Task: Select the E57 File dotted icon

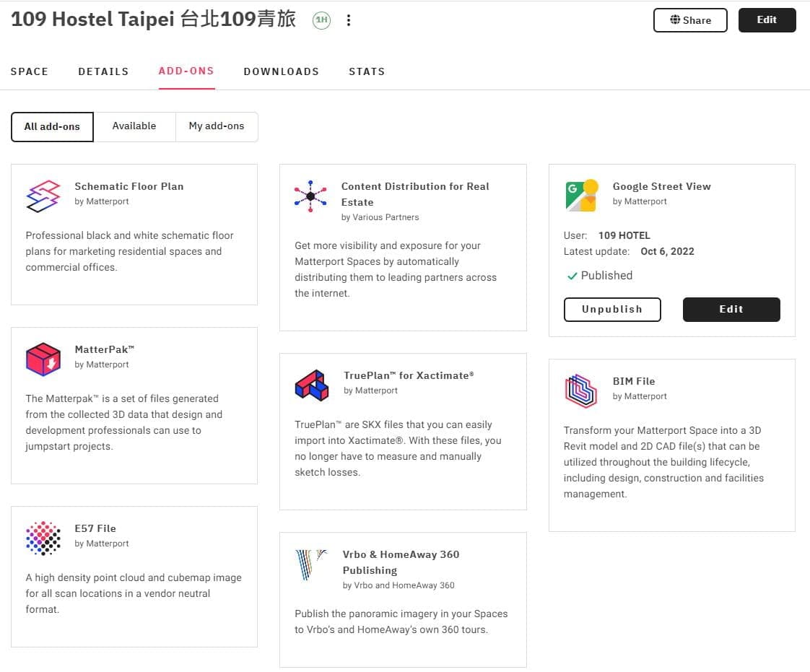Action: tap(43, 538)
